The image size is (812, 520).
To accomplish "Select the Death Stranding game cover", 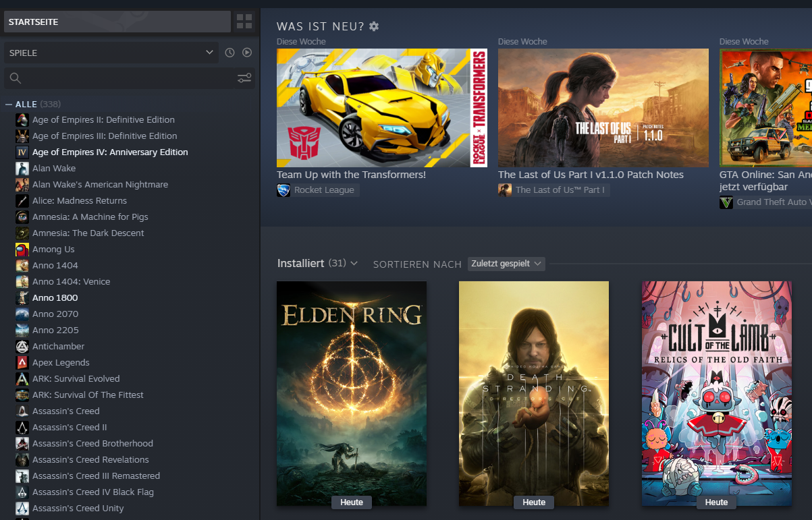I will (534, 394).
